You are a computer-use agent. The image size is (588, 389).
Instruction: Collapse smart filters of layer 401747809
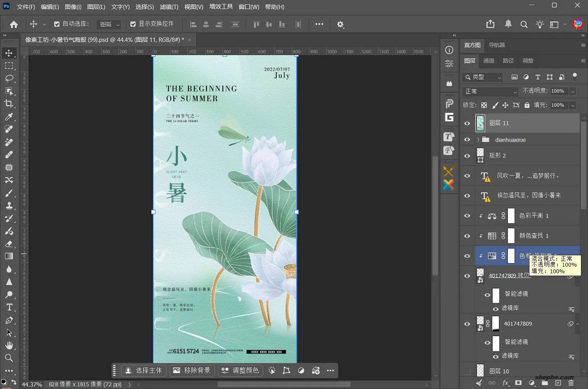(577, 324)
